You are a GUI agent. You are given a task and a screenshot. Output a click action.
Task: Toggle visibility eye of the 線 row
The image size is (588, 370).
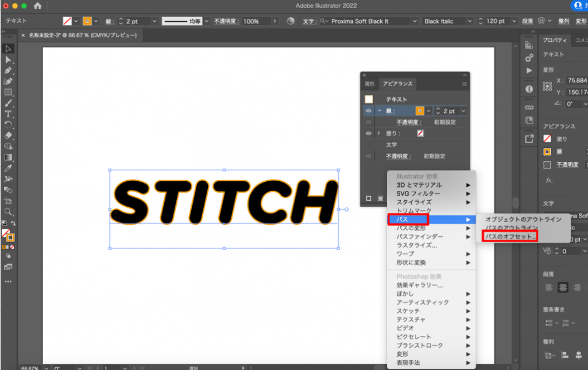click(368, 111)
